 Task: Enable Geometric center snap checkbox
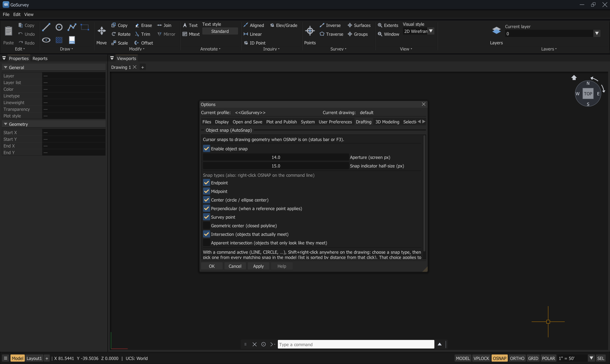[207, 226]
